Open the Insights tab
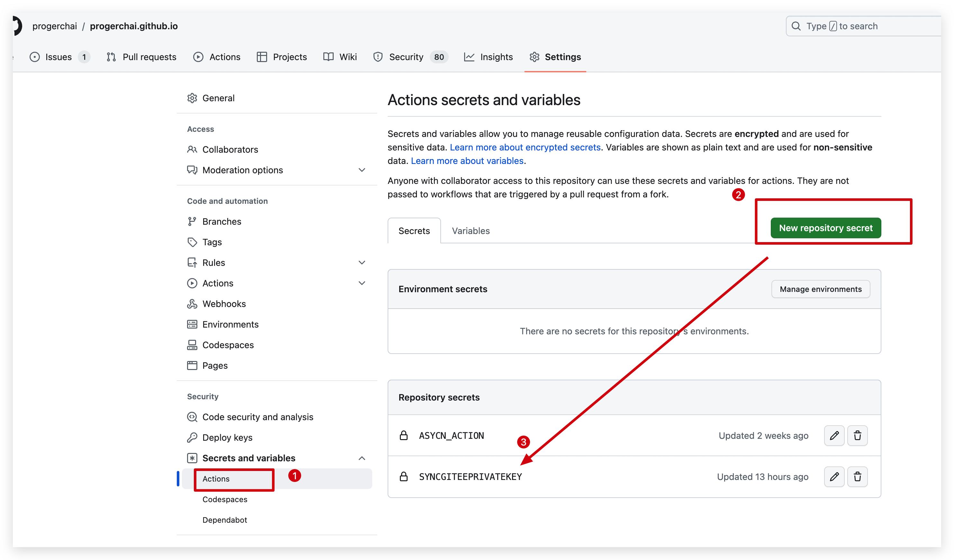 coord(488,57)
